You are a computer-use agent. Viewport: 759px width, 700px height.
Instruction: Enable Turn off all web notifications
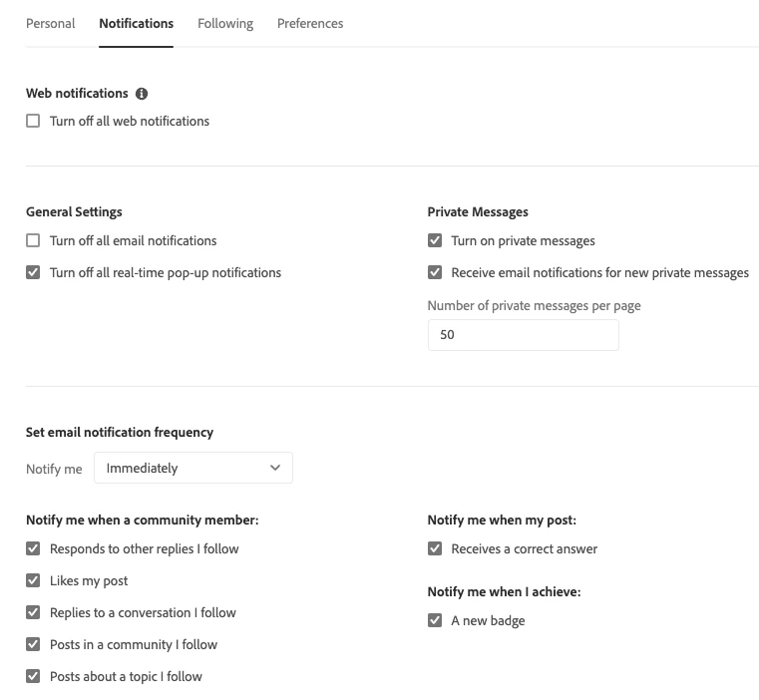pyautogui.click(x=34, y=121)
